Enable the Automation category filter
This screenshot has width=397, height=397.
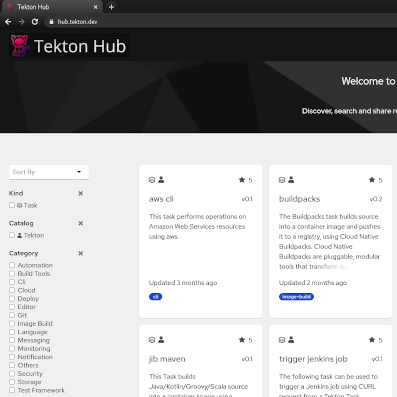coord(12,265)
